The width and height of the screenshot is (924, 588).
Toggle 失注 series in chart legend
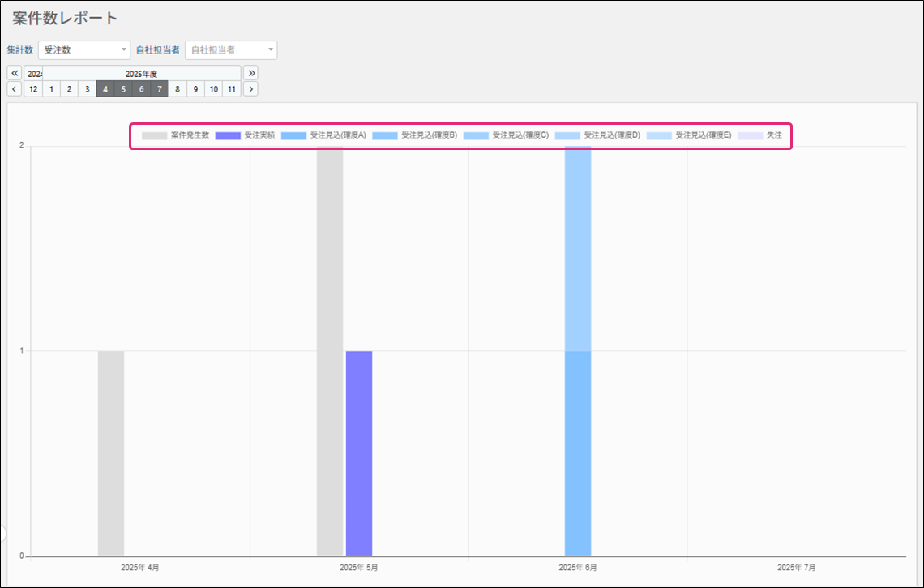[760, 135]
